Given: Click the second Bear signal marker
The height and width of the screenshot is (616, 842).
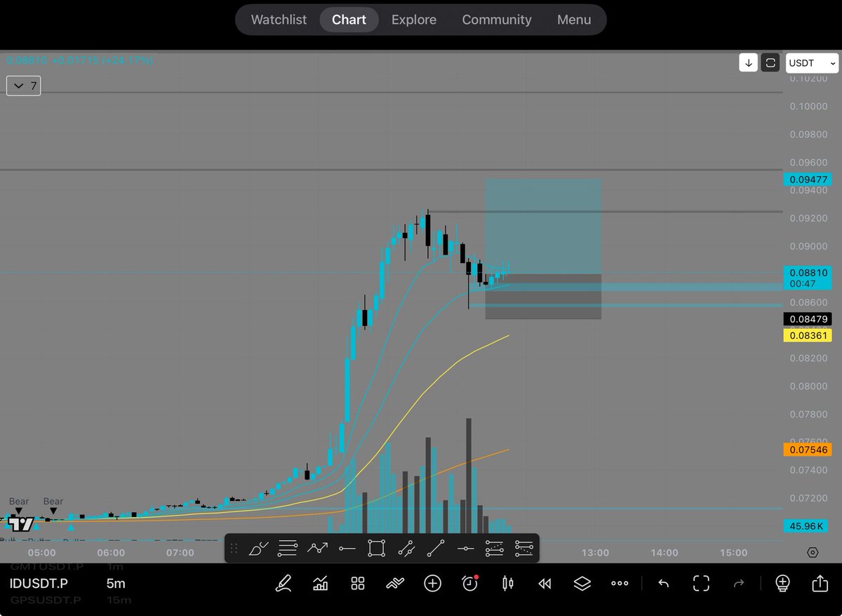Looking at the screenshot, I should tap(53, 505).
